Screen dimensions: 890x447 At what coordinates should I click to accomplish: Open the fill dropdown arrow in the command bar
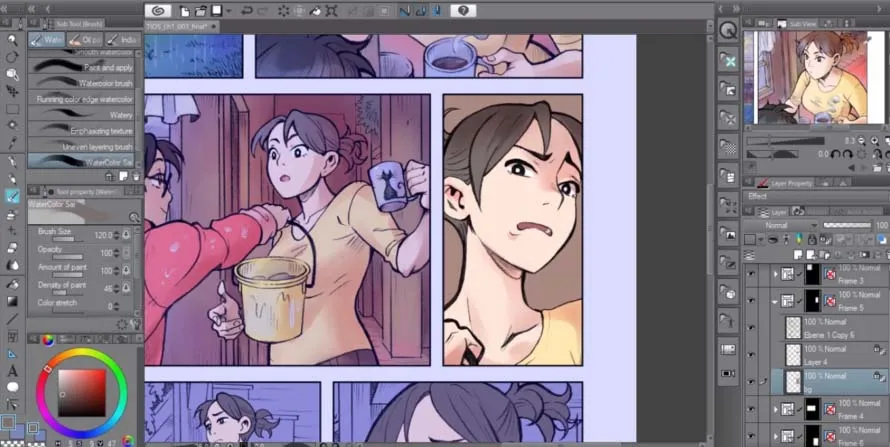point(228,11)
